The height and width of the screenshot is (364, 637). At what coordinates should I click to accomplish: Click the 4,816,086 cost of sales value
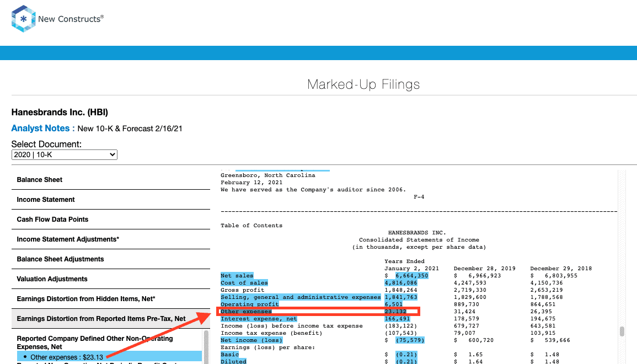(x=401, y=283)
